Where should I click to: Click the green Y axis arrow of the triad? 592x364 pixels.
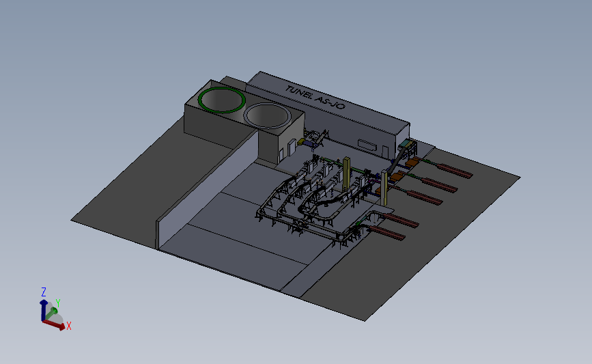(51, 313)
